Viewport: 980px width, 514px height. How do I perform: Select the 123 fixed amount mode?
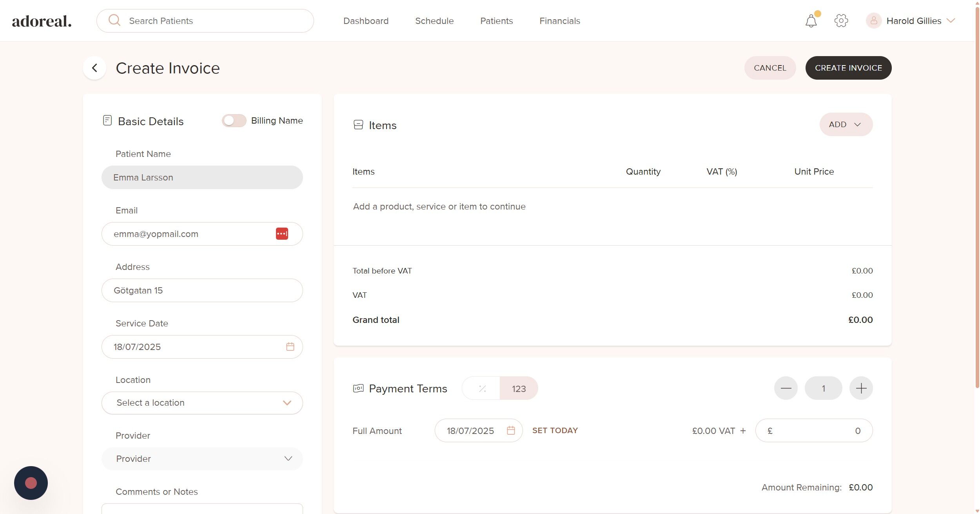(518, 388)
